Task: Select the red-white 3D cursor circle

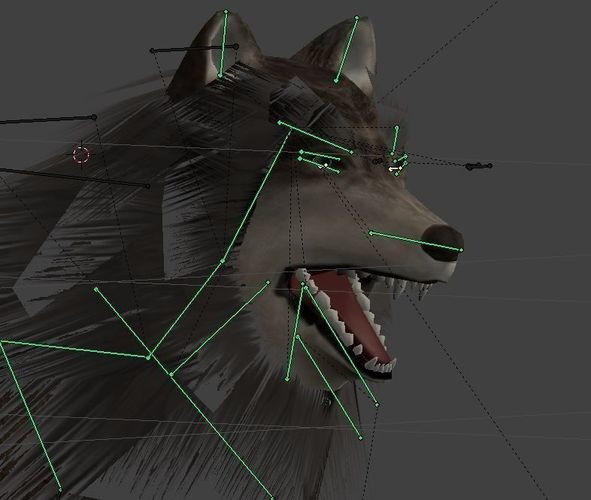Action: pyautogui.click(x=81, y=154)
